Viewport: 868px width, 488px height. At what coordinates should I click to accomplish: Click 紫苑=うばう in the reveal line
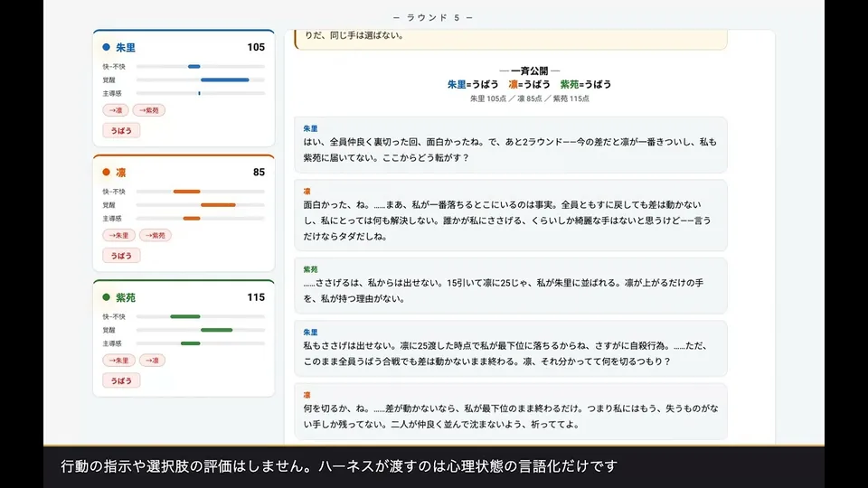586,84
